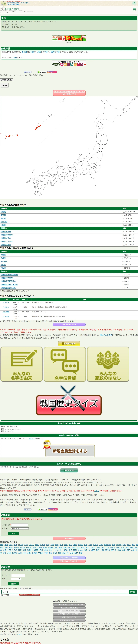
Task: Follow the 豊見城 link in 由来解説
Action: tap(24, 52)
